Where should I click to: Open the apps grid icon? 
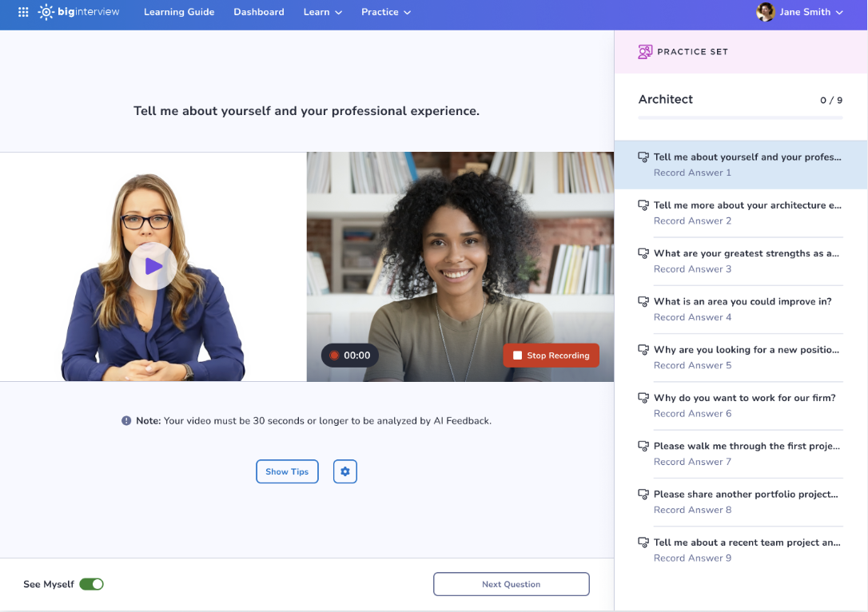(x=23, y=12)
